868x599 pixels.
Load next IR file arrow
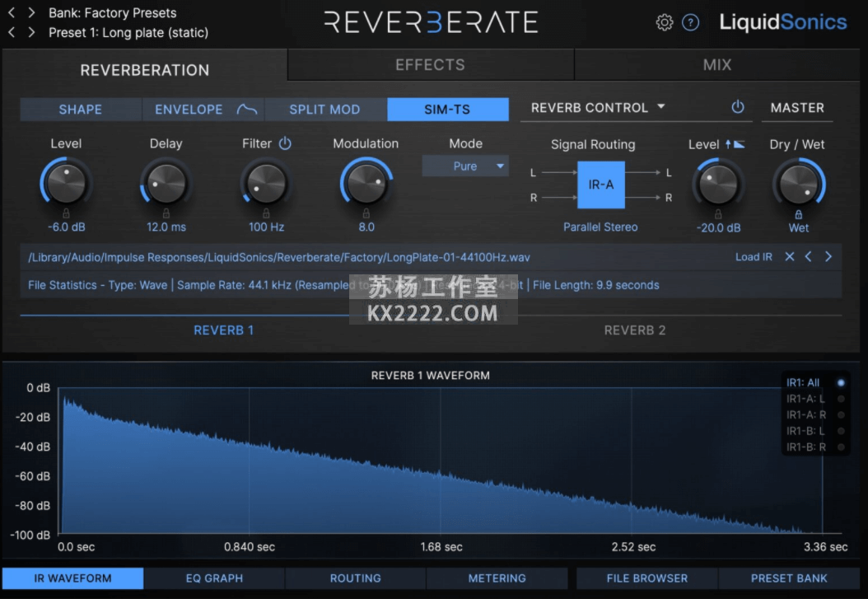(x=828, y=256)
